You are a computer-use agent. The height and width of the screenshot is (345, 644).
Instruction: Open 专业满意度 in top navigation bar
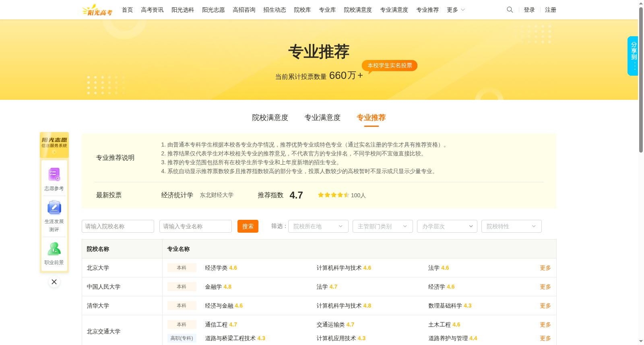(394, 10)
